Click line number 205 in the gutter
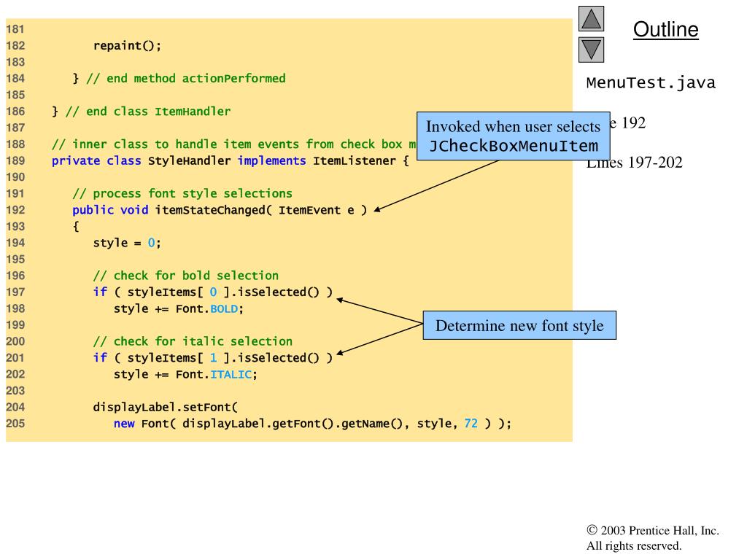The height and width of the screenshot is (560, 747). click(x=15, y=424)
